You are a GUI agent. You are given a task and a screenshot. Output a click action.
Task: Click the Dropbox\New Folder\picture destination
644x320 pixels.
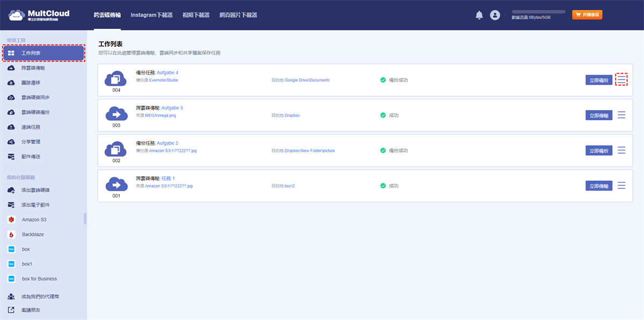pos(310,151)
